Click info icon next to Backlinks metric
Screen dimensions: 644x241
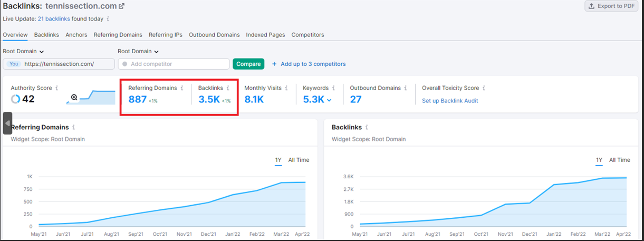(228, 88)
